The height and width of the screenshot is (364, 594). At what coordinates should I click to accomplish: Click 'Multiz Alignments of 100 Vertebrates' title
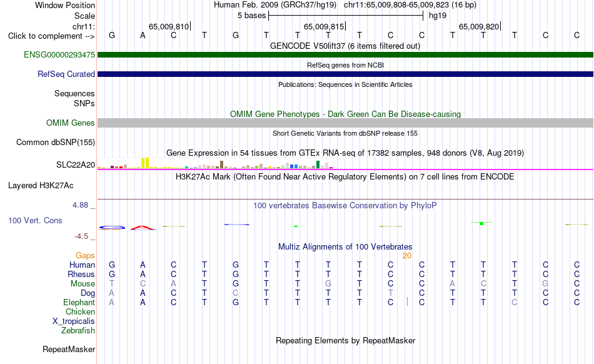tap(345, 247)
